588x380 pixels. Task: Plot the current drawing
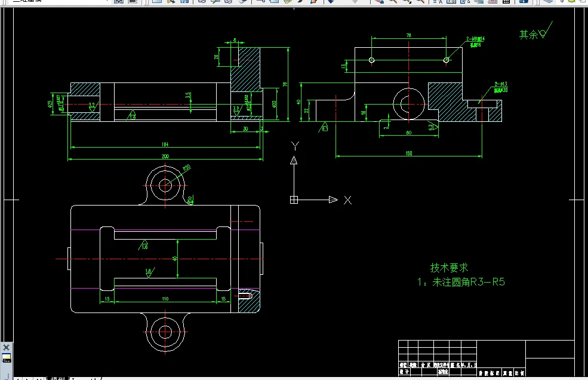click(201, 2)
